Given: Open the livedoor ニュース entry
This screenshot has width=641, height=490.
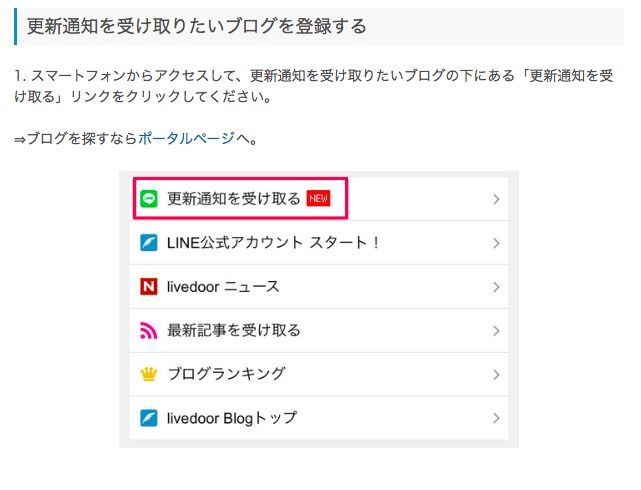Looking at the screenshot, I should 319,286.
